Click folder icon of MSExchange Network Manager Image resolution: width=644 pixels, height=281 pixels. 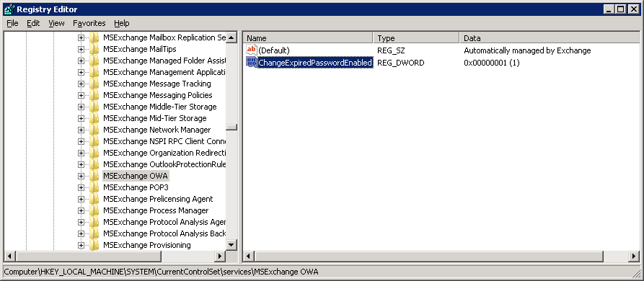[x=94, y=130]
